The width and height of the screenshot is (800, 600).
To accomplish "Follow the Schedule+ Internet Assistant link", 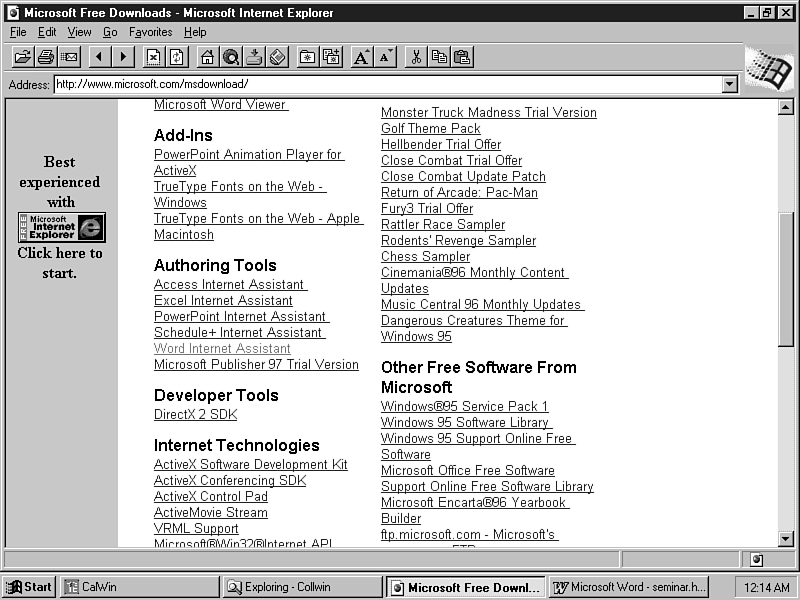I will pyautogui.click(x=238, y=333).
